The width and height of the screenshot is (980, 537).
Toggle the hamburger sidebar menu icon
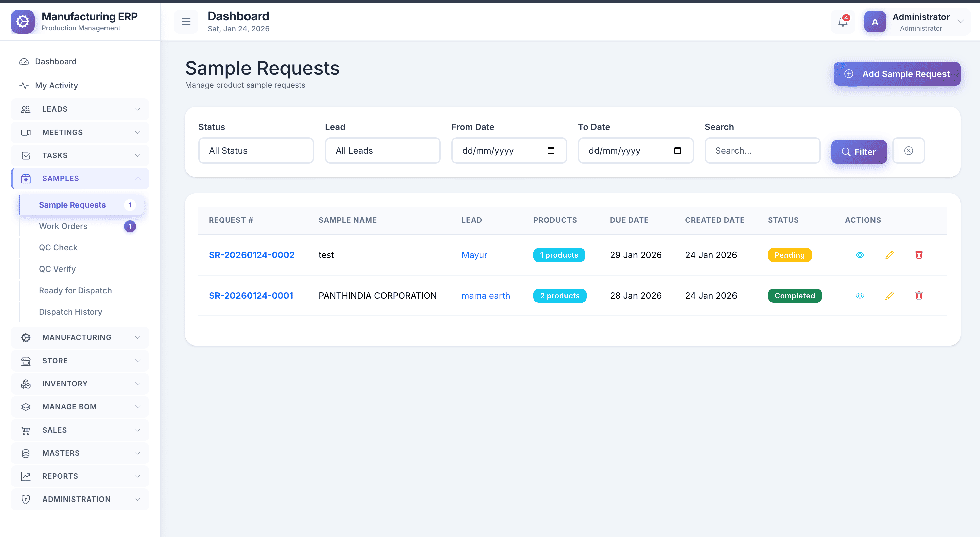(x=186, y=22)
